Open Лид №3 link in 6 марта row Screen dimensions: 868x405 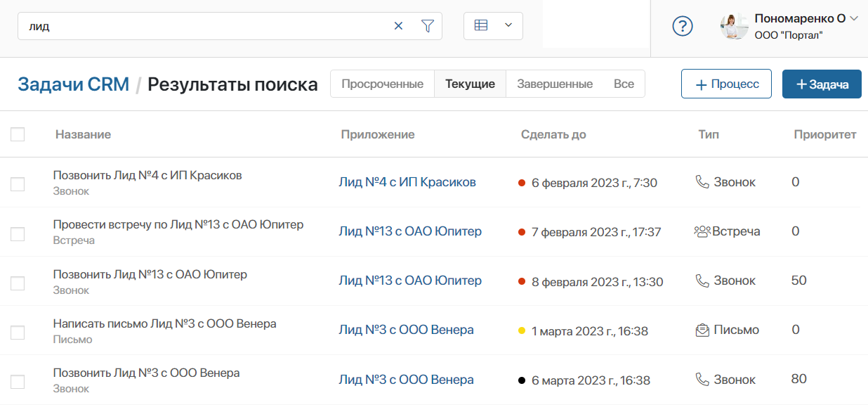pyautogui.click(x=406, y=380)
